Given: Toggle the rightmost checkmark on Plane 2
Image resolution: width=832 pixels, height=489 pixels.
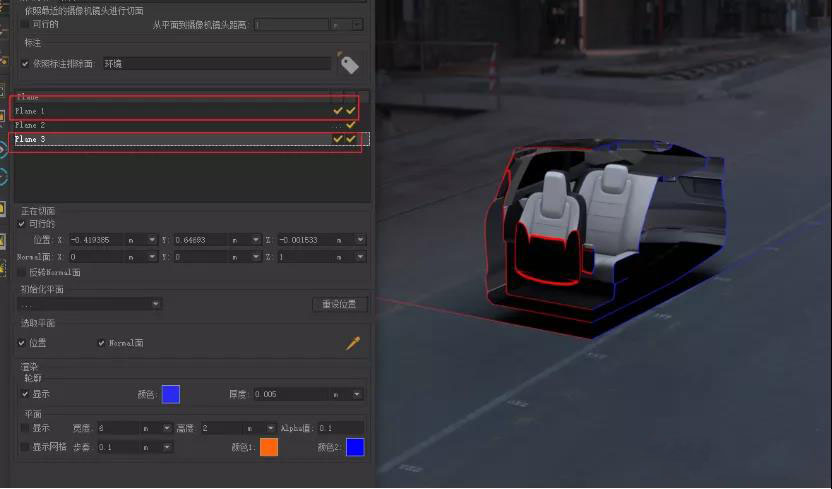Looking at the screenshot, I should (351, 125).
